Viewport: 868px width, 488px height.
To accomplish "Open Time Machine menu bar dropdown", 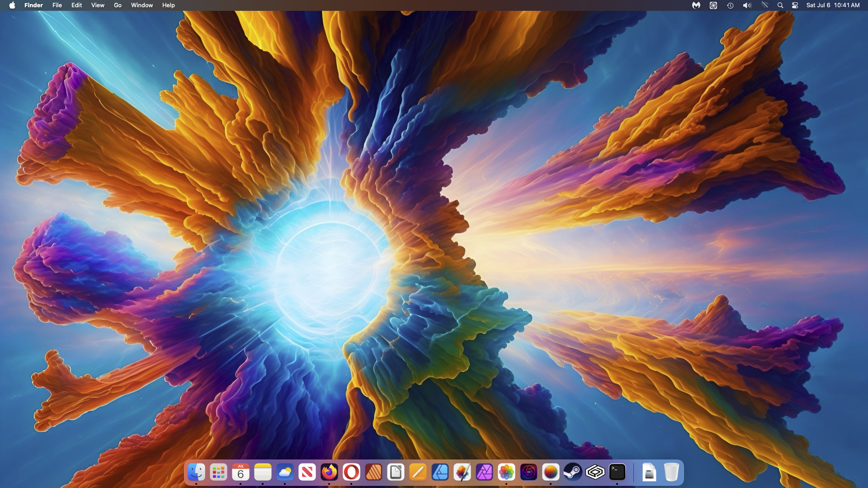I will pos(730,5).
